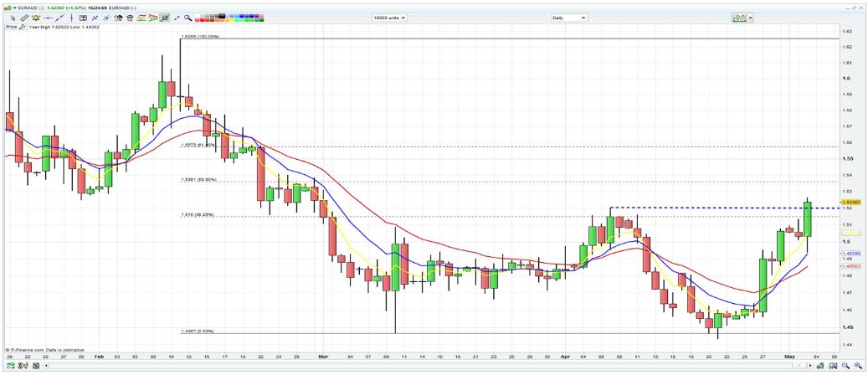Click the 1.6256 (100.00%) Fibonacci level label

pos(200,37)
